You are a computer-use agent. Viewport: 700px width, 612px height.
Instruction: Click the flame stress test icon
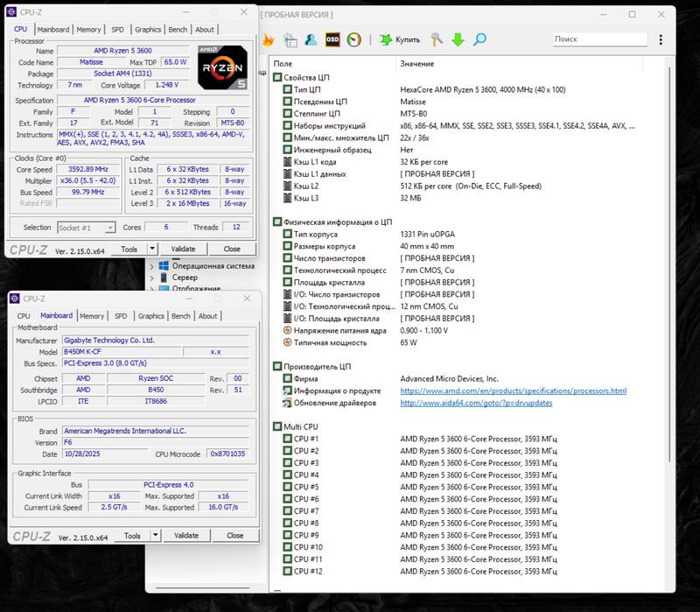[x=269, y=39]
